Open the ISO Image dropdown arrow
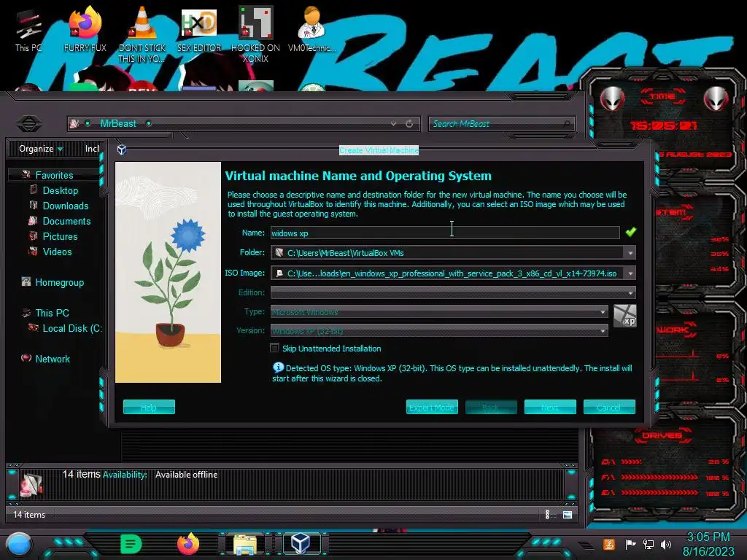The height and width of the screenshot is (560, 747). click(x=630, y=273)
